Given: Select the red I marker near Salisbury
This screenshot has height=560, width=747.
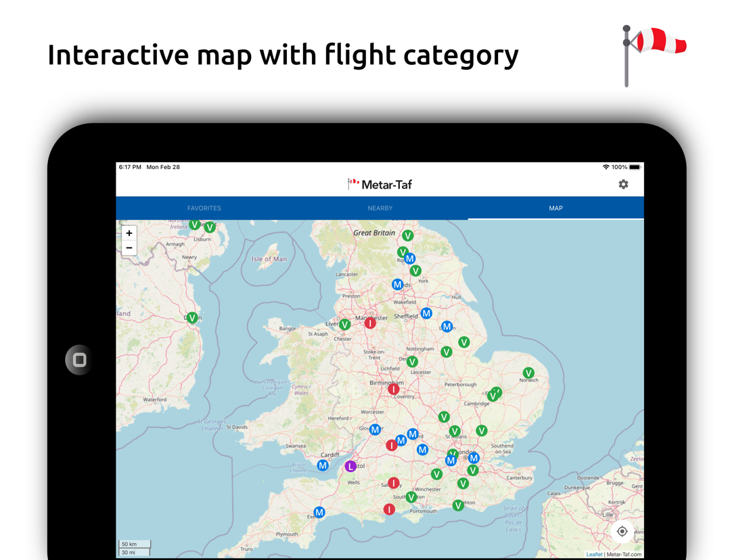Looking at the screenshot, I should point(394,483).
